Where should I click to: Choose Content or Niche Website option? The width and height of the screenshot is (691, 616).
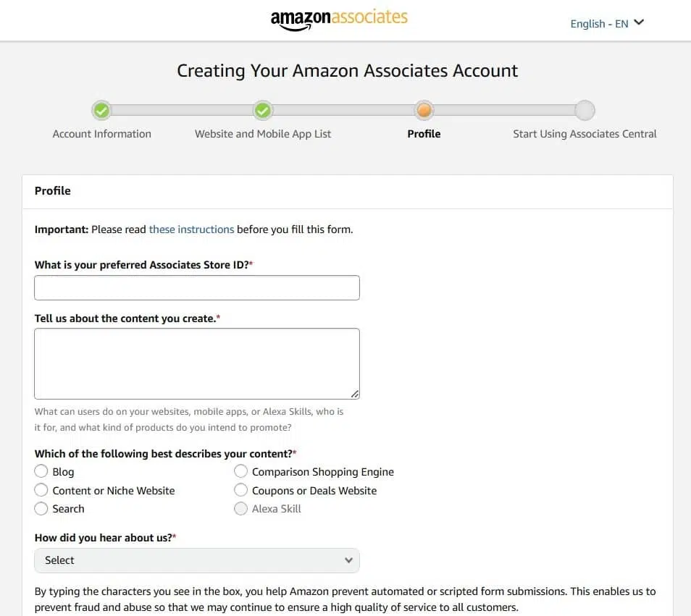[41, 490]
